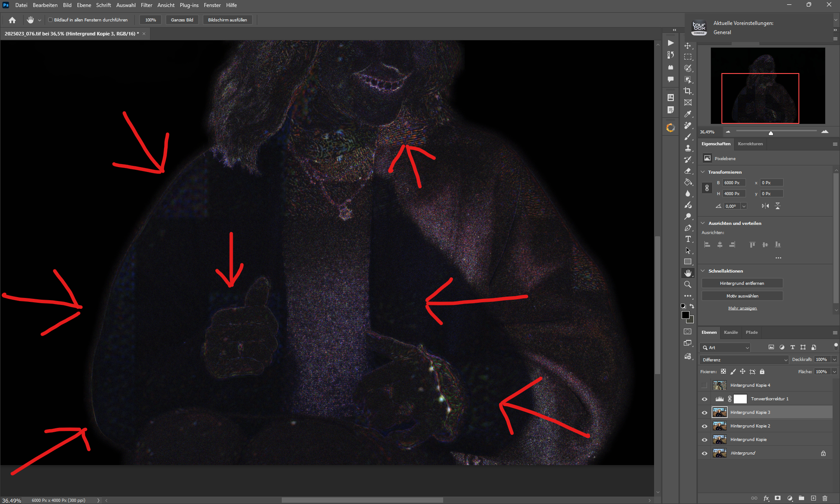Viewport: 840px width, 504px height.
Task: Select the Pen tool
Action: (688, 228)
